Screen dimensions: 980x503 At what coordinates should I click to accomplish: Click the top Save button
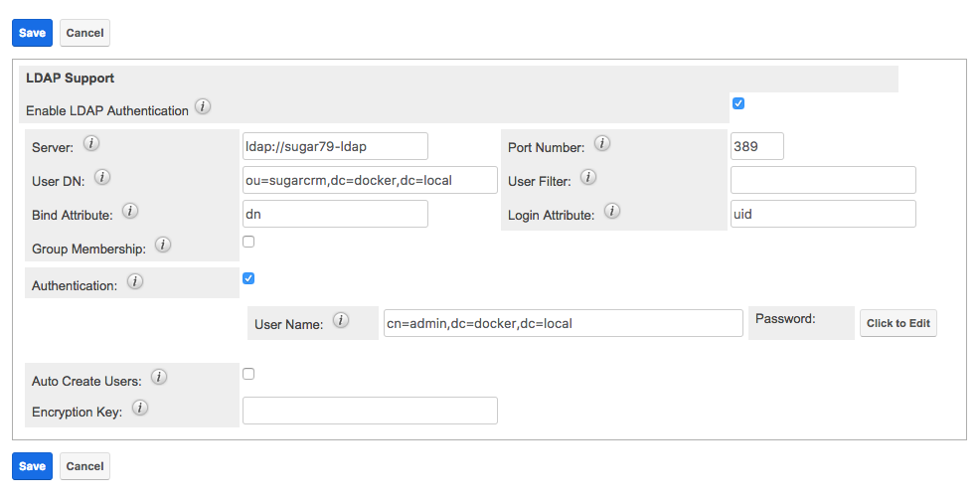32,33
